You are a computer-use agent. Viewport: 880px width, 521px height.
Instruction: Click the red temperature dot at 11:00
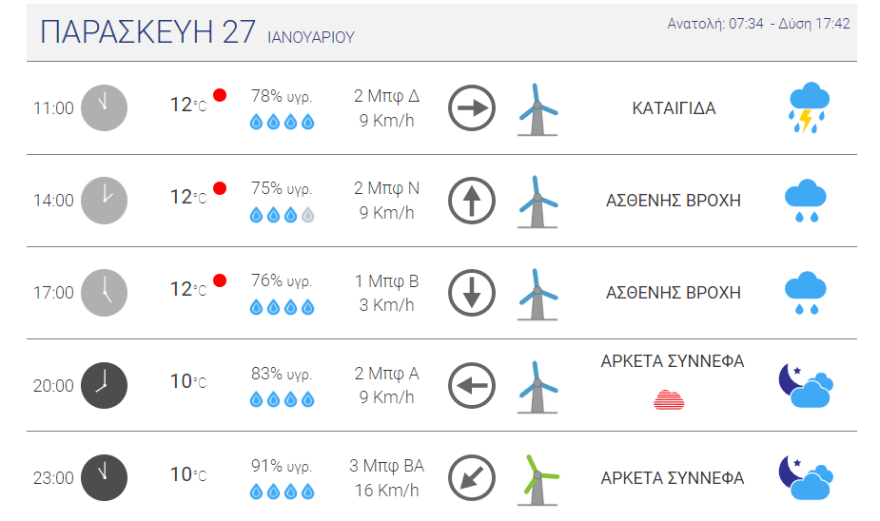[220, 96]
